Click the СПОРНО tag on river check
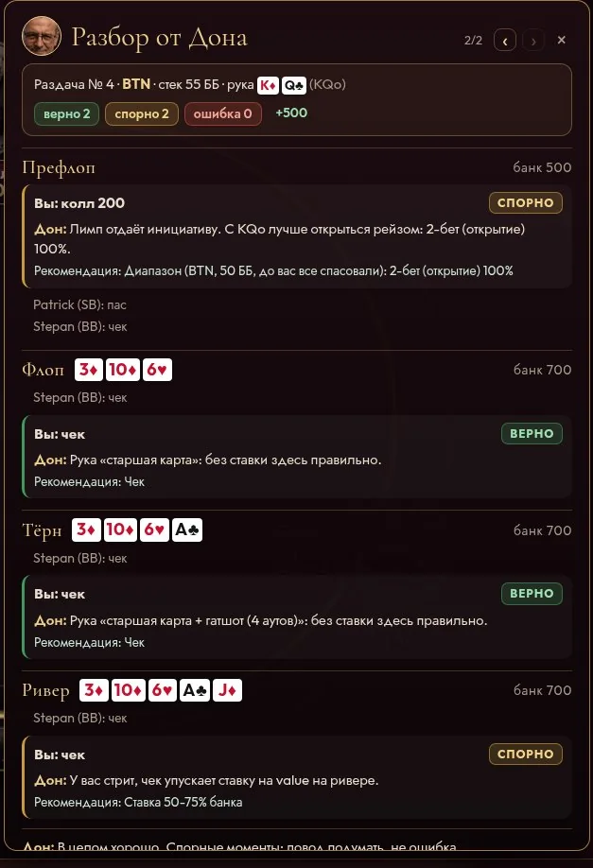593x868 pixels. click(526, 754)
